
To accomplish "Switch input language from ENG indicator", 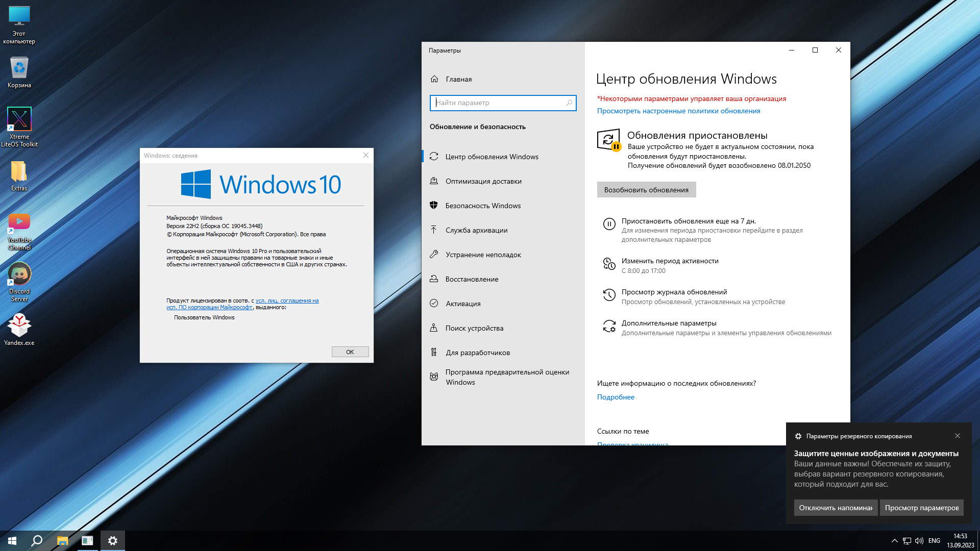I will tap(934, 541).
